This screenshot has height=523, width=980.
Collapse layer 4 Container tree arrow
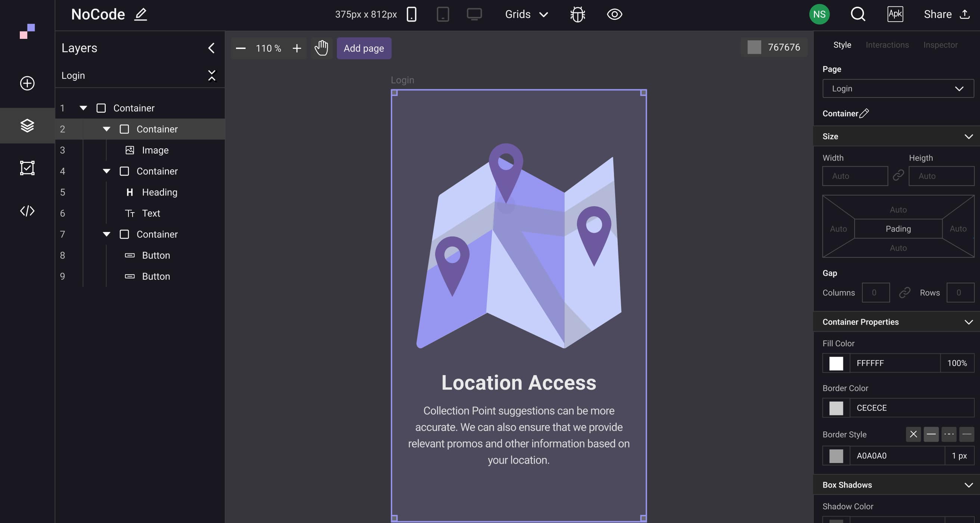[106, 171]
